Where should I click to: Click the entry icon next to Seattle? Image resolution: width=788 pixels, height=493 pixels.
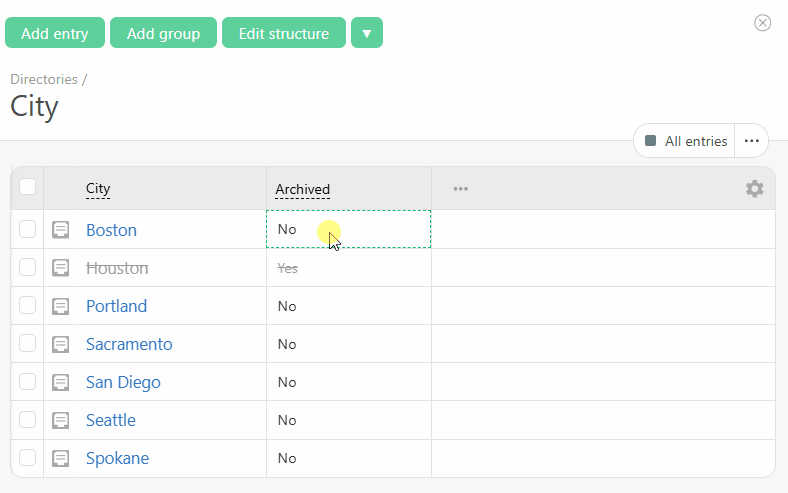point(61,420)
